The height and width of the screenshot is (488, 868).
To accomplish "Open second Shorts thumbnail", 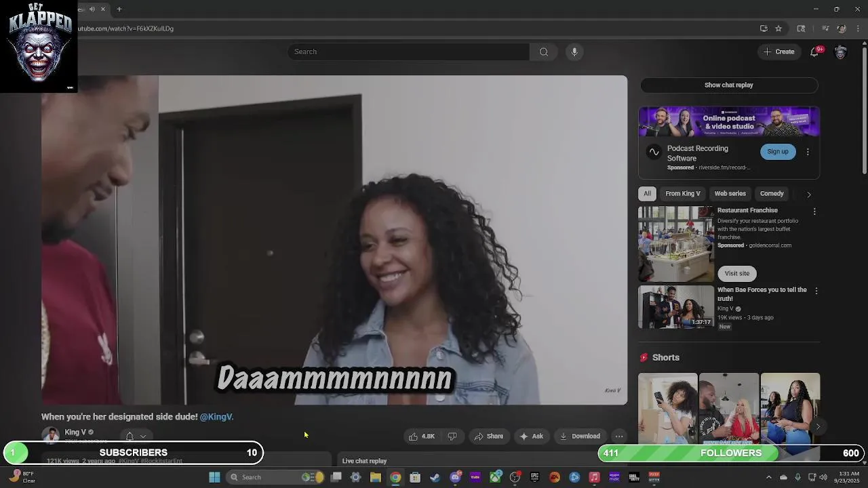I will [729, 408].
